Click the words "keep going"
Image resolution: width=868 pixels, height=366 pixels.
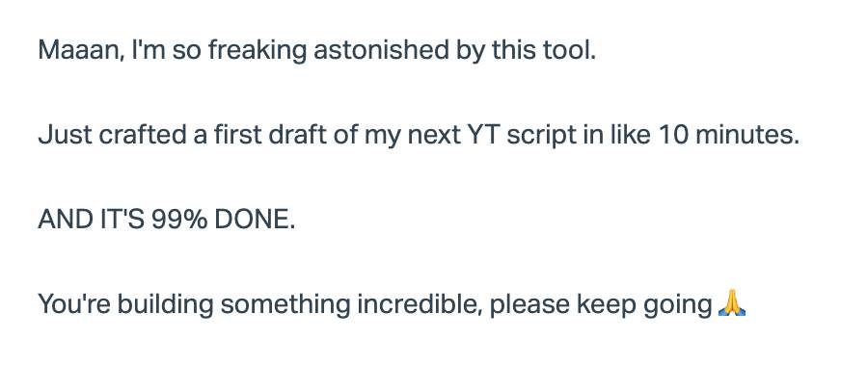point(644,305)
